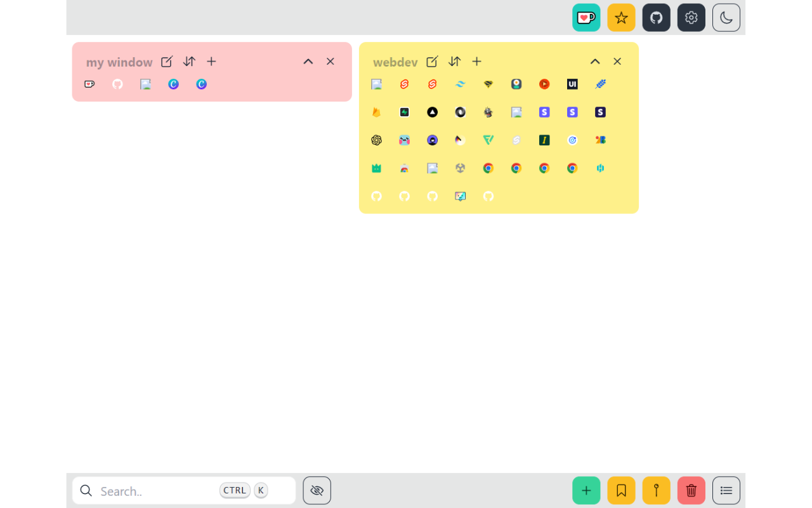
Task: Open the green crown monster tab in webdev
Action: 377,168
